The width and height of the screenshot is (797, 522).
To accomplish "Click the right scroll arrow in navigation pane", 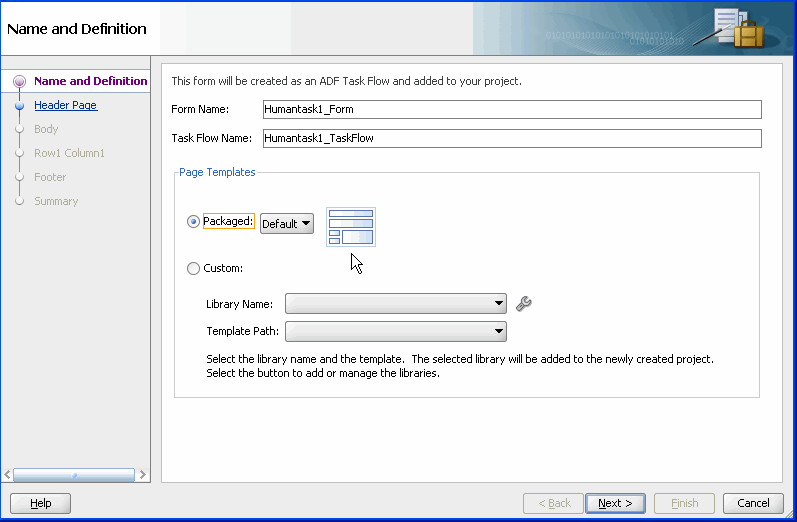I will (143, 475).
